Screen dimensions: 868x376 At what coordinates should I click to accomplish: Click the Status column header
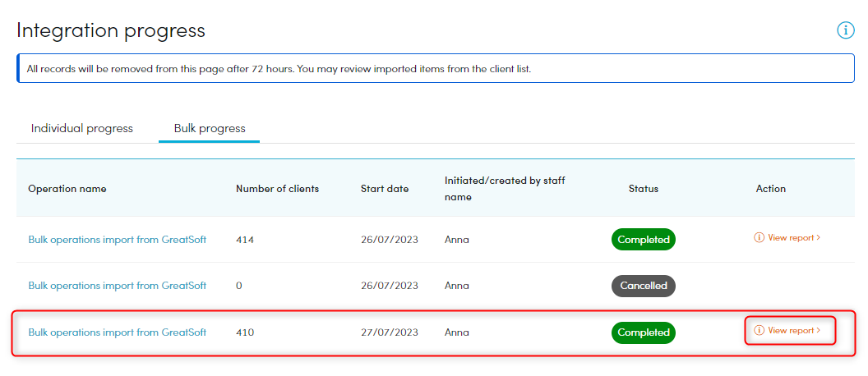[644, 189]
